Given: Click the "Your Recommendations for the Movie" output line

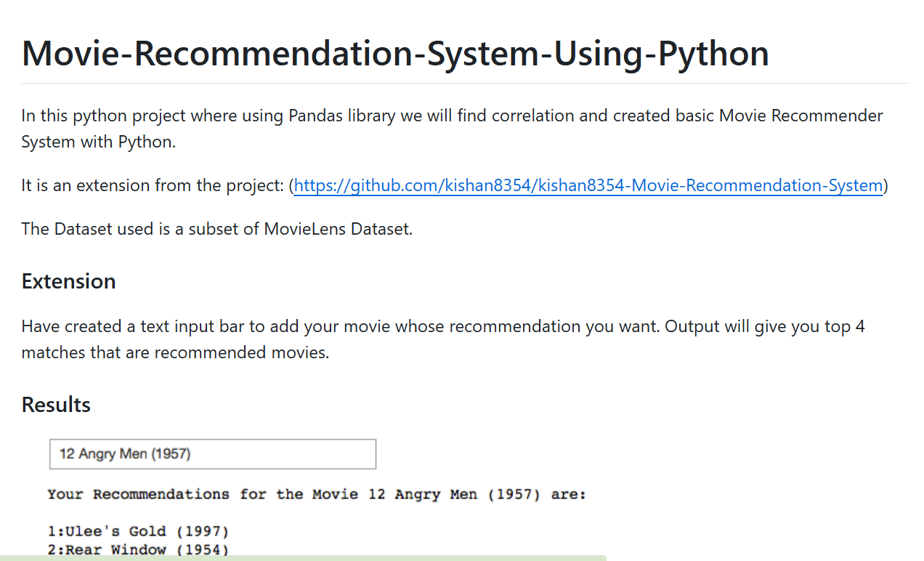Looking at the screenshot, I should (317, 495).
